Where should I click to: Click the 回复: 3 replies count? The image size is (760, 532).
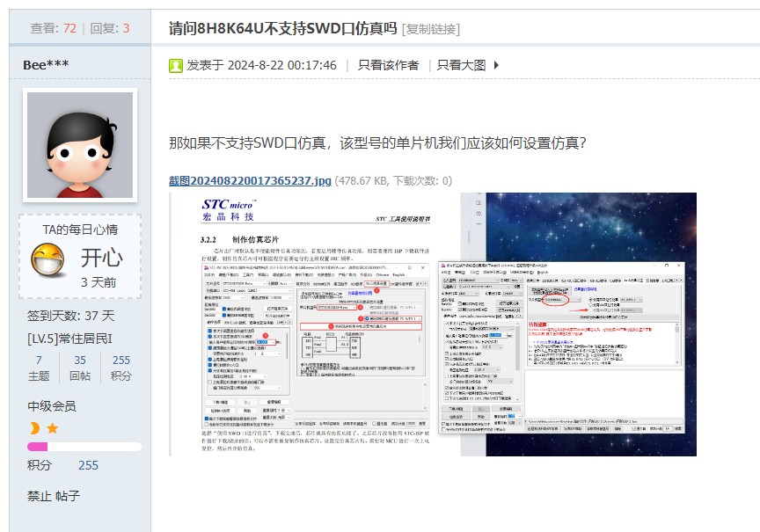click(x=110, y=28)
